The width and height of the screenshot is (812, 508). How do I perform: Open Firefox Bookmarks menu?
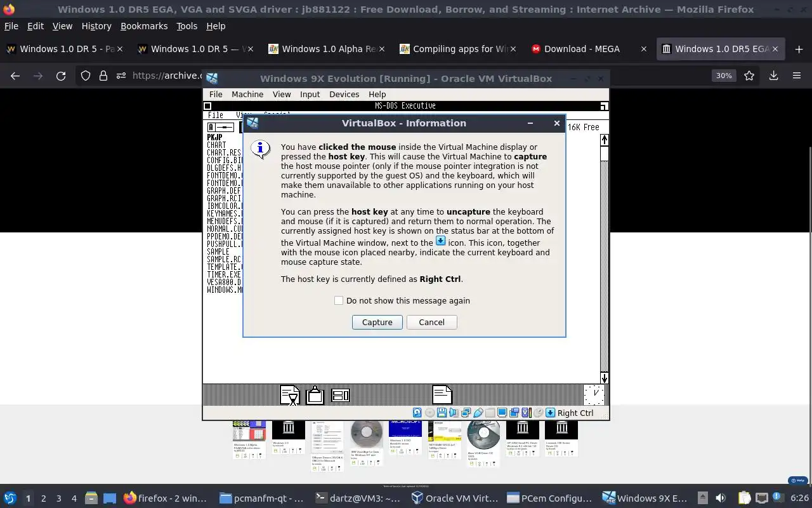coord(144,26)
